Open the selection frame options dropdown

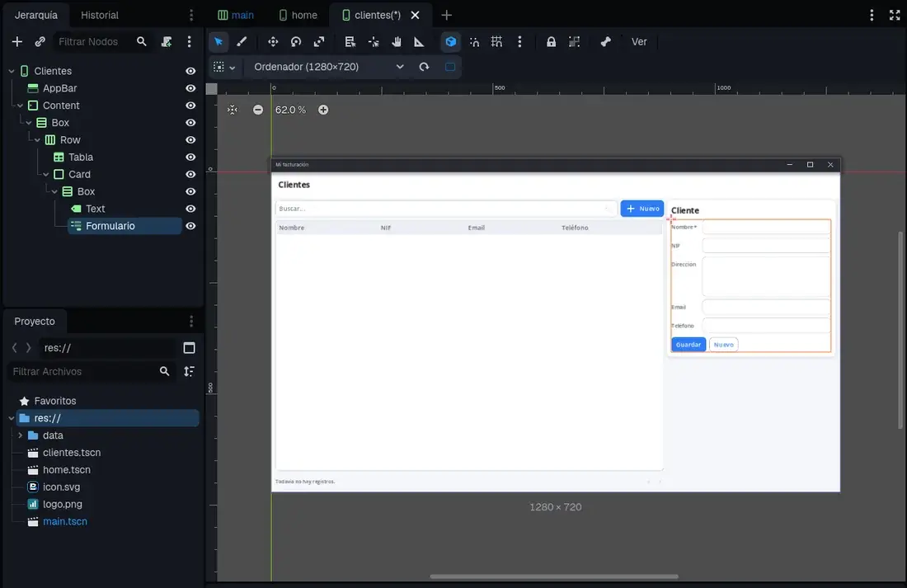click(224, 67)
